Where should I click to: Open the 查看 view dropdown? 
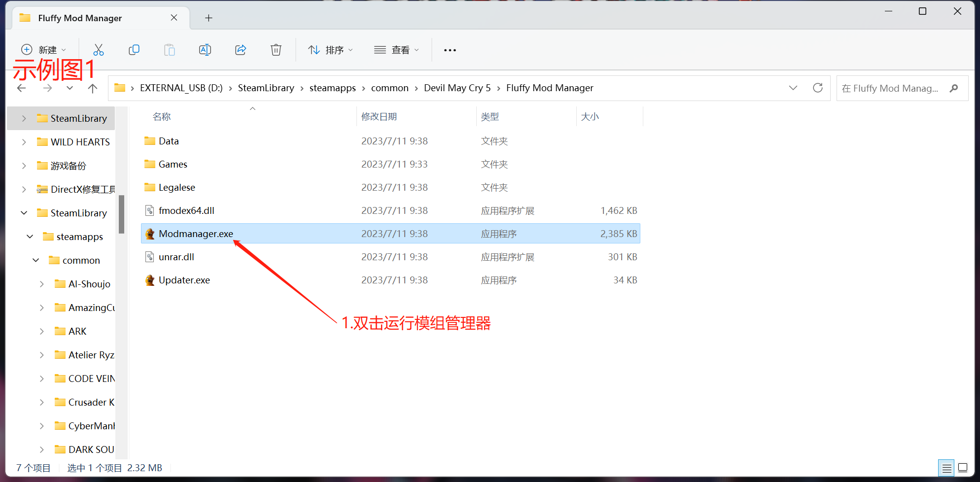point(396,50)
